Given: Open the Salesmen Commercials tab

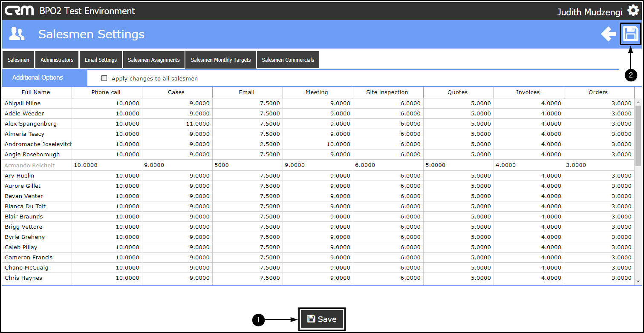Looking at the screenshot, I should pos(288,60).
